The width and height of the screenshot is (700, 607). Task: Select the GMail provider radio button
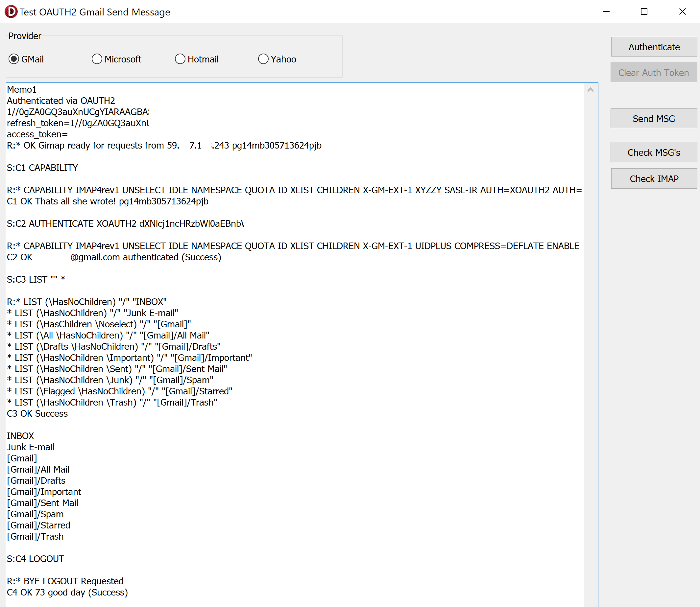[x=14, y=59]
